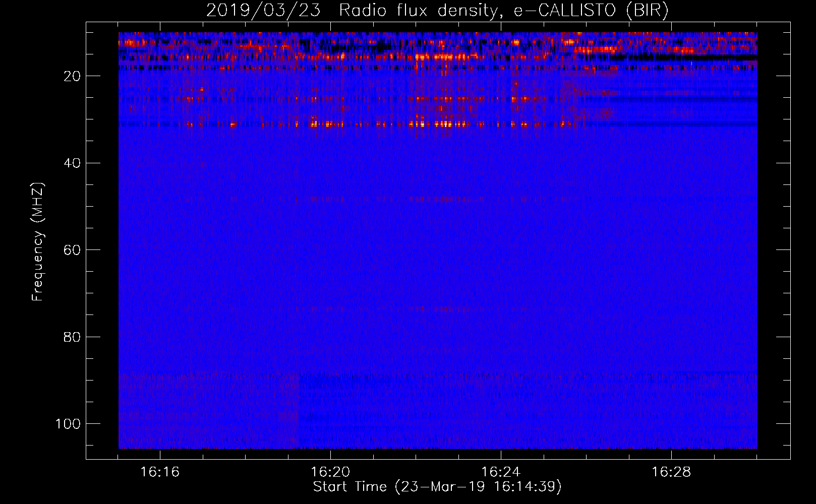Select the 'e-CALLISTO (BIR)' title text
816x504 pixels.
point(591,11)
